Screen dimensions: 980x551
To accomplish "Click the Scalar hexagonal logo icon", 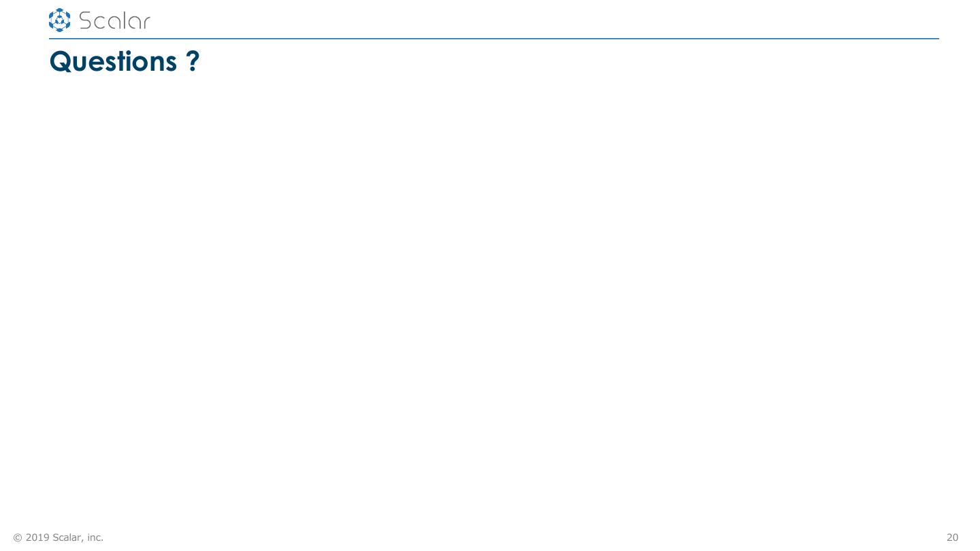I will click(60, 20).
